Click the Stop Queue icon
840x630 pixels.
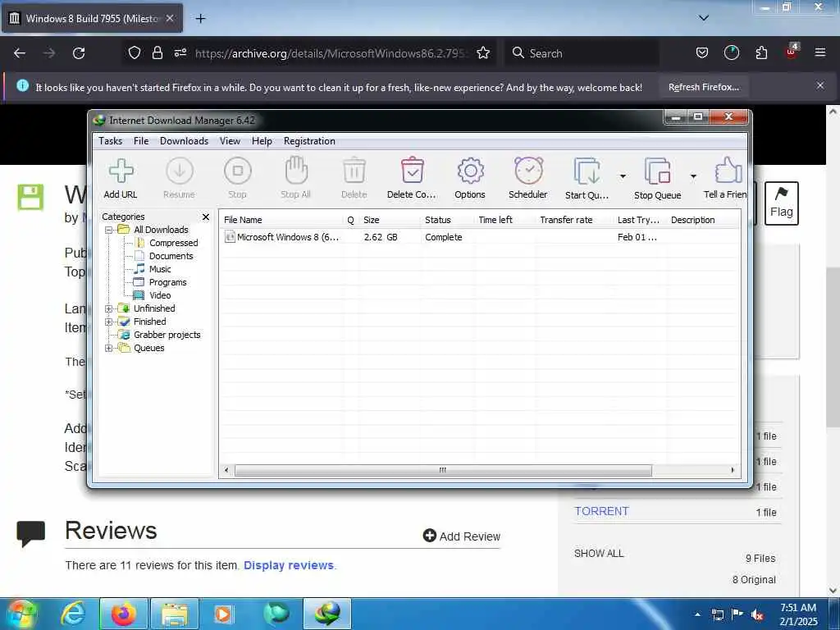point(657,171)
